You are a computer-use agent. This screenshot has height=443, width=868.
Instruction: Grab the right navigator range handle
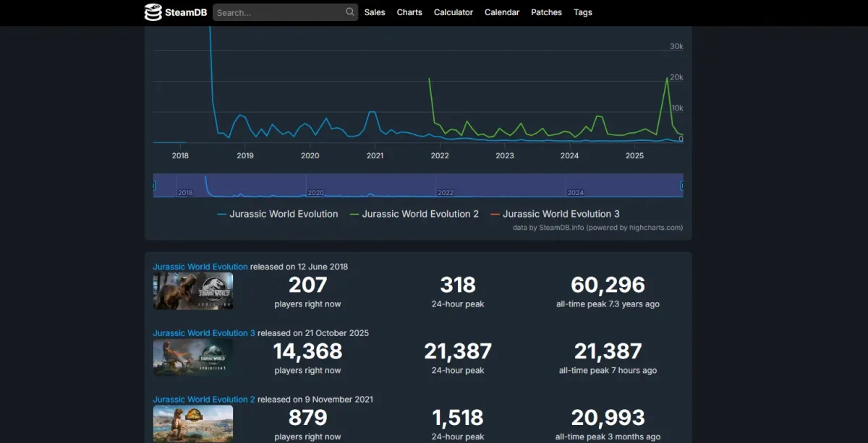pyautogui.click(x=682, y=186)
